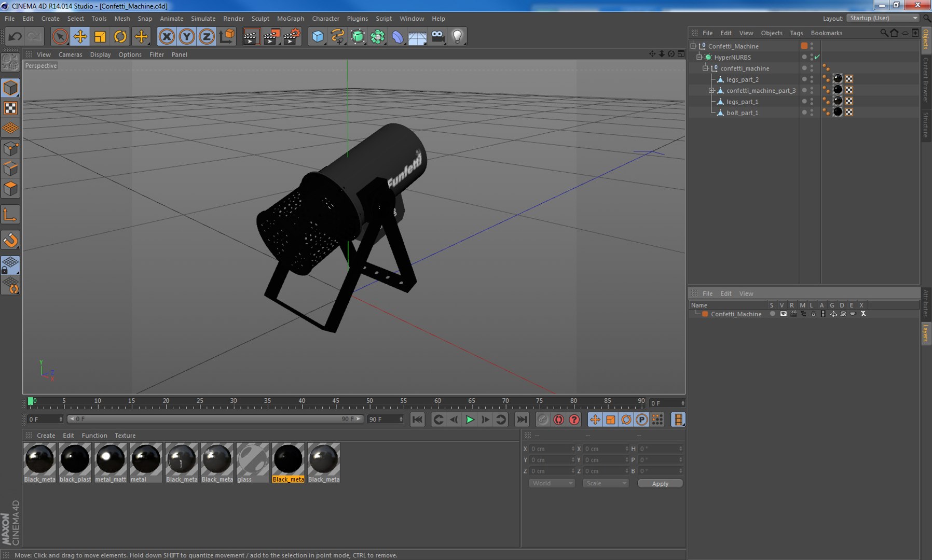
Task: Open the File menu in main menu bar
Action: click(10, 19)
